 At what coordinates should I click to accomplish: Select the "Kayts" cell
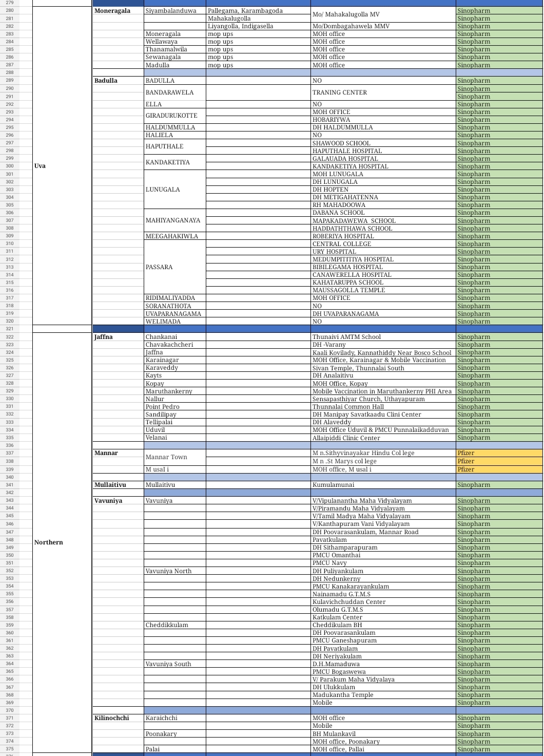tap(174, 375)
